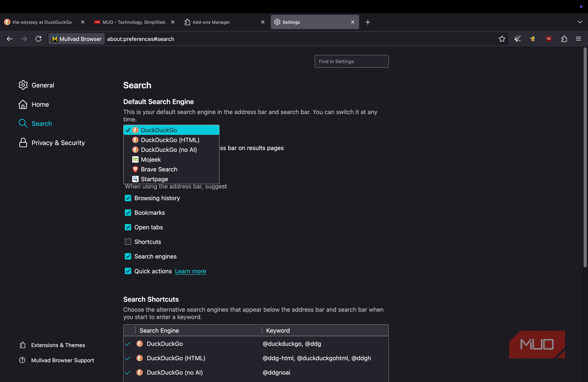The width and height of the screenshot is (588, 382).
Task: Close the DuckDuckGo odyssey tab
Action: 83,22
